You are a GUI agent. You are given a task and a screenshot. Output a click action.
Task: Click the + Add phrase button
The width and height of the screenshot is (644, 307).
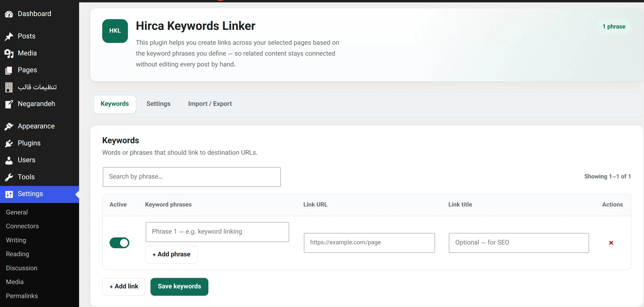tap(171, 254)
